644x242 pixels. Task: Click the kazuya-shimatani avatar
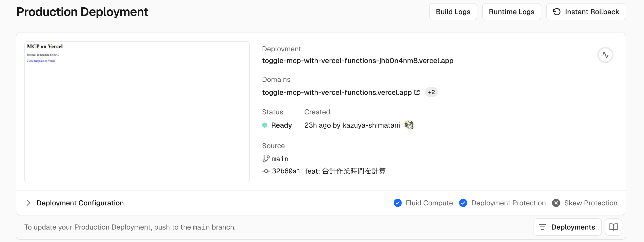(409, 125)
